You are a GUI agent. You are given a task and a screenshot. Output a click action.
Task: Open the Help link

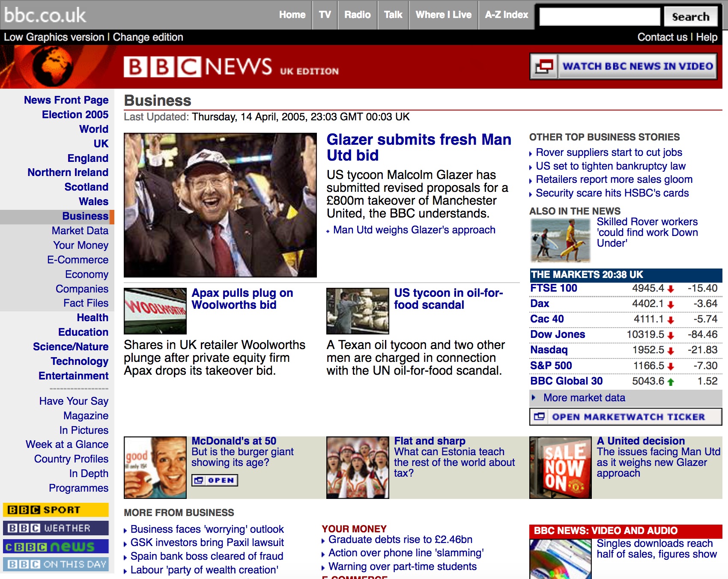(x=707, y=37)
